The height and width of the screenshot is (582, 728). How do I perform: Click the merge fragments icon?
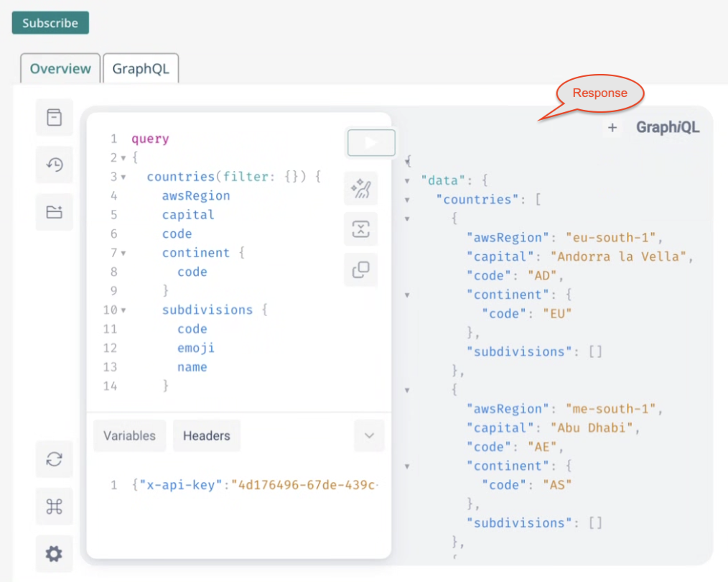360,229
